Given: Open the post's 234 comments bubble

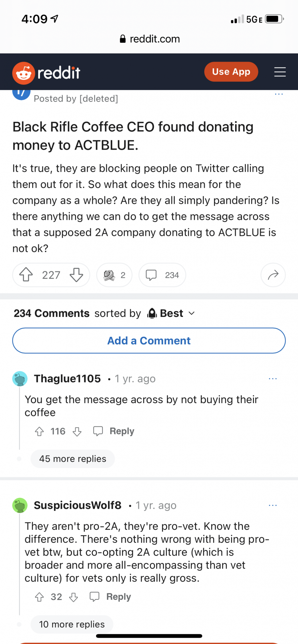Looking at the screenshot, I should coord(162,275).
